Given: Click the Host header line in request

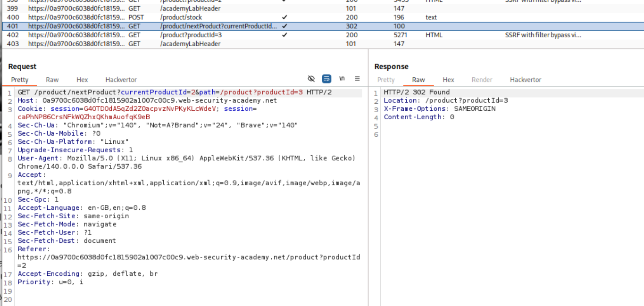Looking at the screenshot, I should pyautogui.click(x=147, y=100).
